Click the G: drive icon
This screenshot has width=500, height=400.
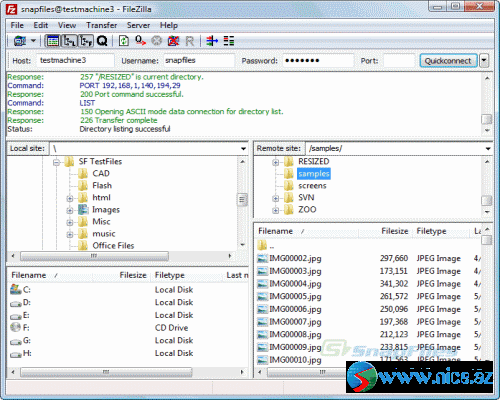click(x=16, y=341)
